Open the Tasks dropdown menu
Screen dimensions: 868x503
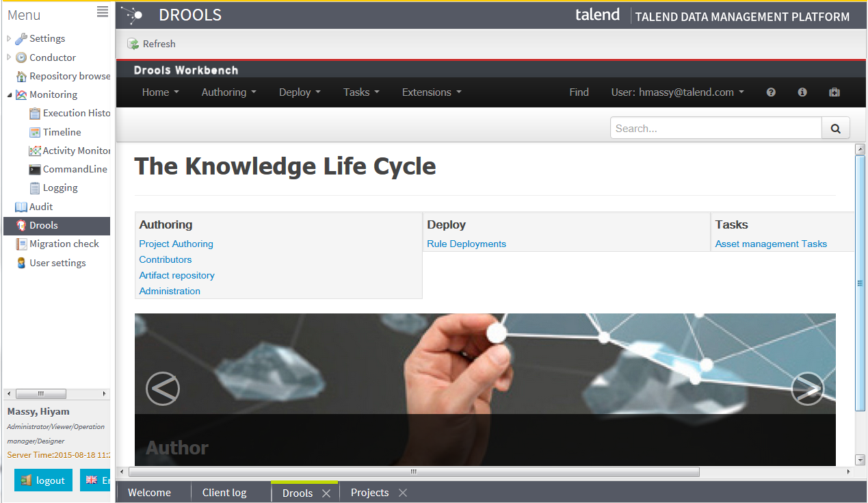[x=361, y=92]
